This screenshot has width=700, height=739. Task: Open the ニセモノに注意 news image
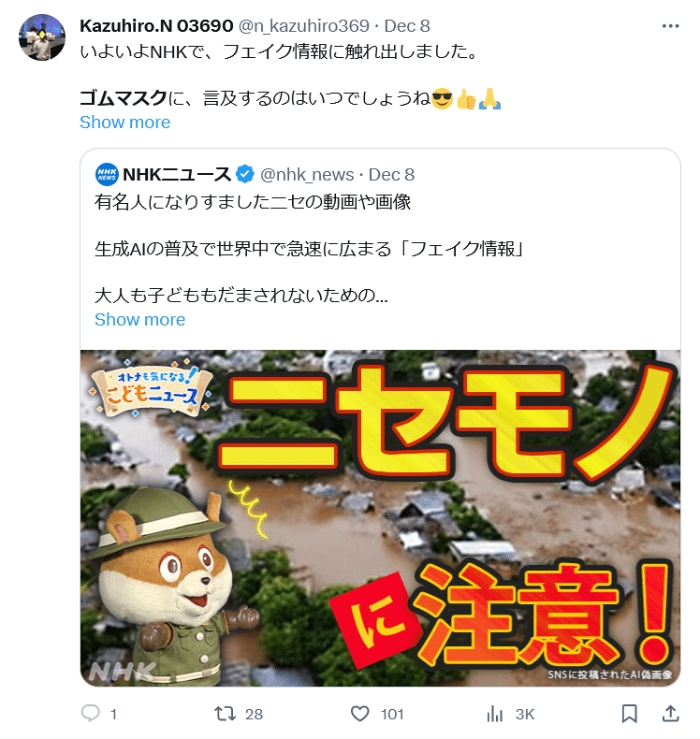380,518
